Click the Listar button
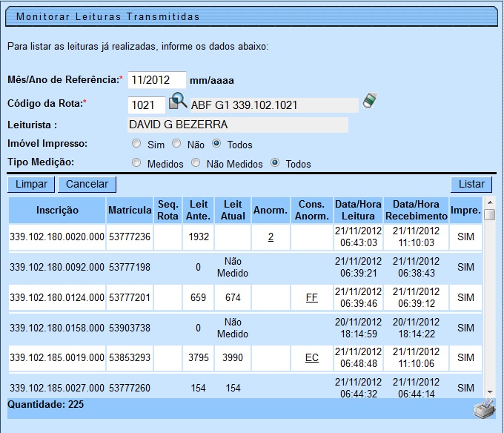Viewport: 504px width, 433px height. pyautogui.click(x=471, y=184)
